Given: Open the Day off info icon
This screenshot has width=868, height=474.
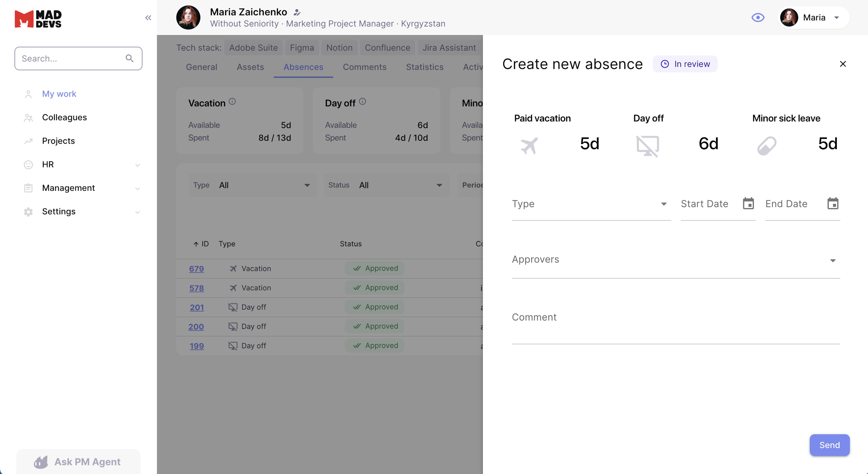Looking at the screenshot, I should 362,101.
